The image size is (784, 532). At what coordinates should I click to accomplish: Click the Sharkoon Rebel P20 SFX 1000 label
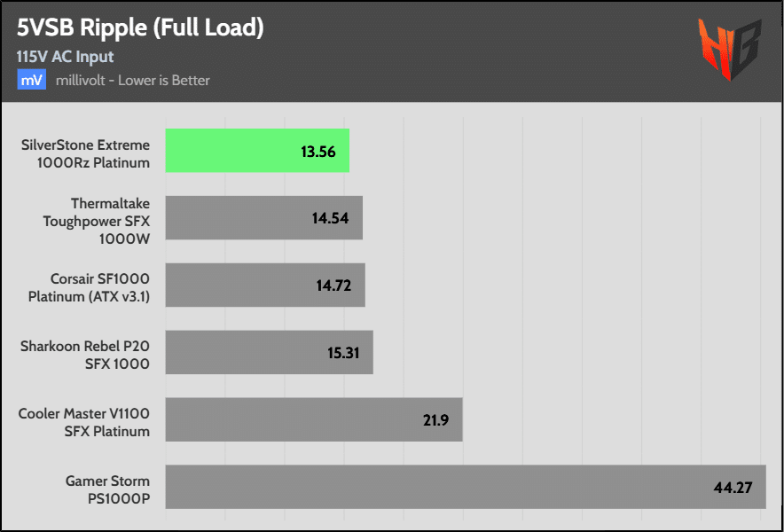point(85,355)
